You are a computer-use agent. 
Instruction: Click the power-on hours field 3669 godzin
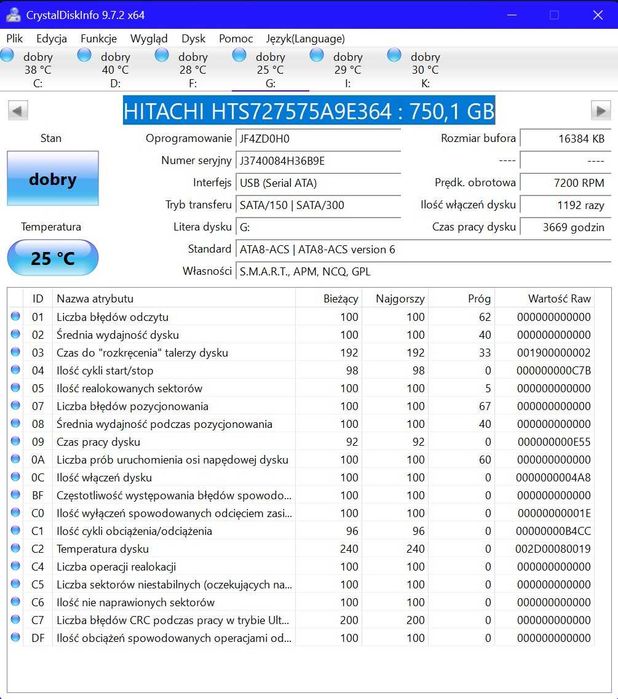pos(565,227)
